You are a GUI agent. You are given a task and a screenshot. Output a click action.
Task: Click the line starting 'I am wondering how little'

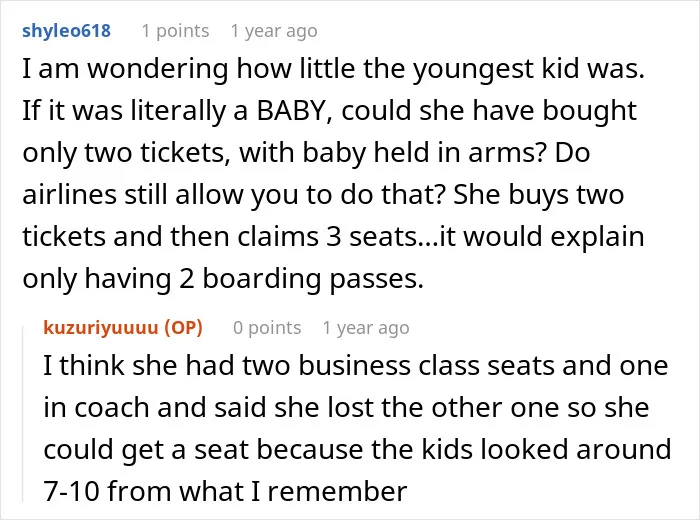[333, 69]
